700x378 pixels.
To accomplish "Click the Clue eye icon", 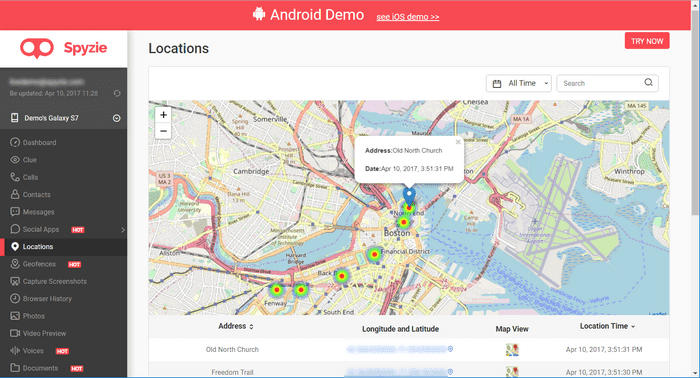I will pyautogui.click(x=15, y=160).
